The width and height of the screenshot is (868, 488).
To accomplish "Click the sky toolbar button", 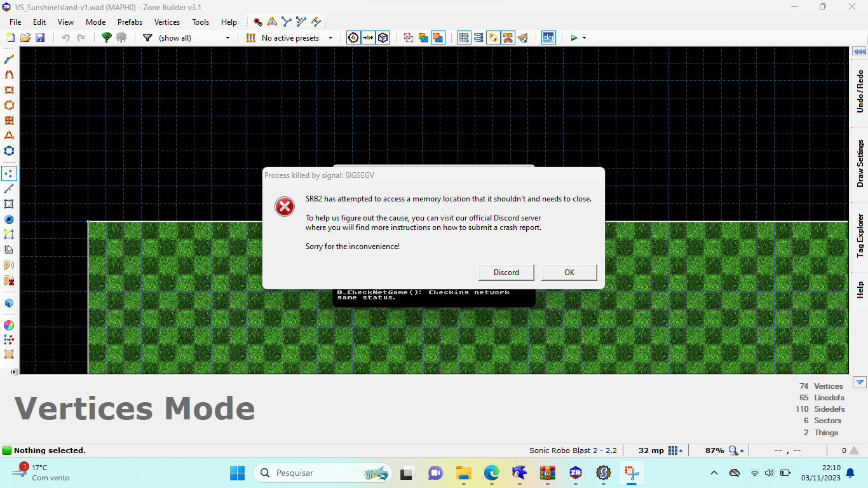I will [548, 38].
